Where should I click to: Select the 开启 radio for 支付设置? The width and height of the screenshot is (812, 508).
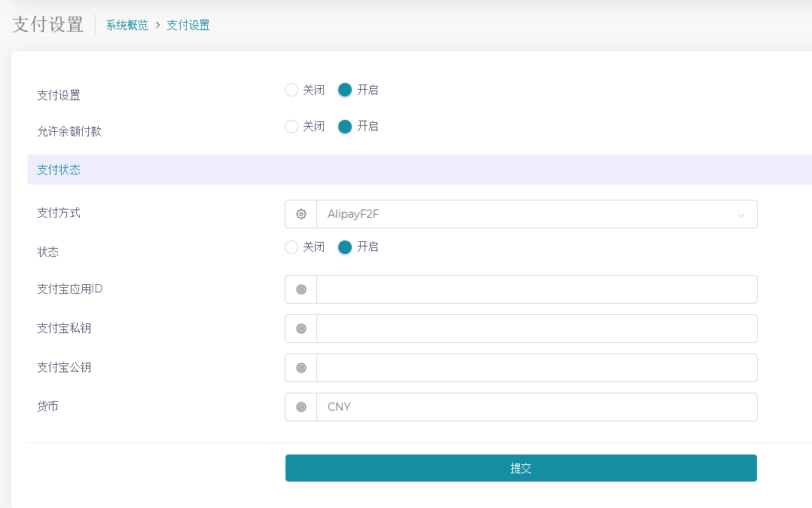click(344, 90)
